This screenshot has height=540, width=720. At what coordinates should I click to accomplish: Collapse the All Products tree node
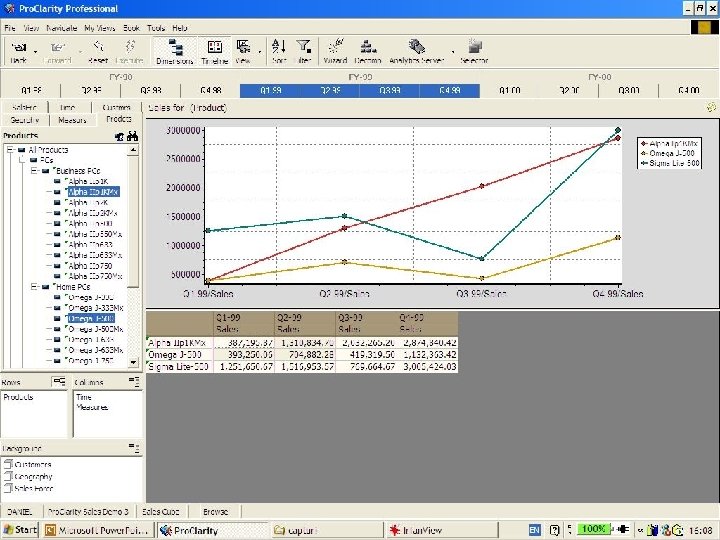click(10, 150)
